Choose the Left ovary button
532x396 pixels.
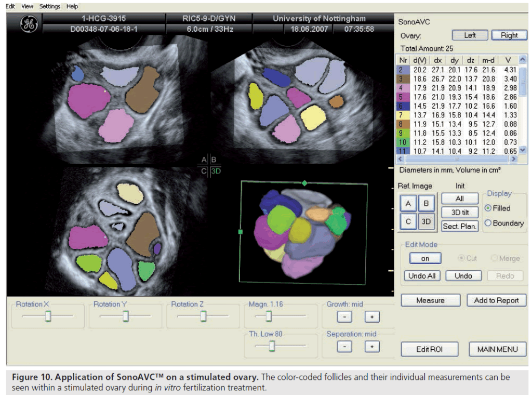click(x=470, y=35)
